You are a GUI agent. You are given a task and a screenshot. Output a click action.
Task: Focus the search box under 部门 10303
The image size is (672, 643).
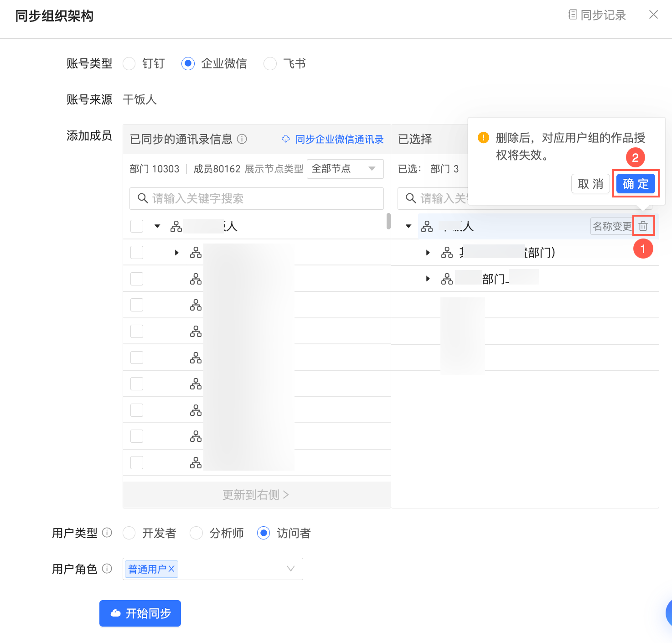coord(257,198)
